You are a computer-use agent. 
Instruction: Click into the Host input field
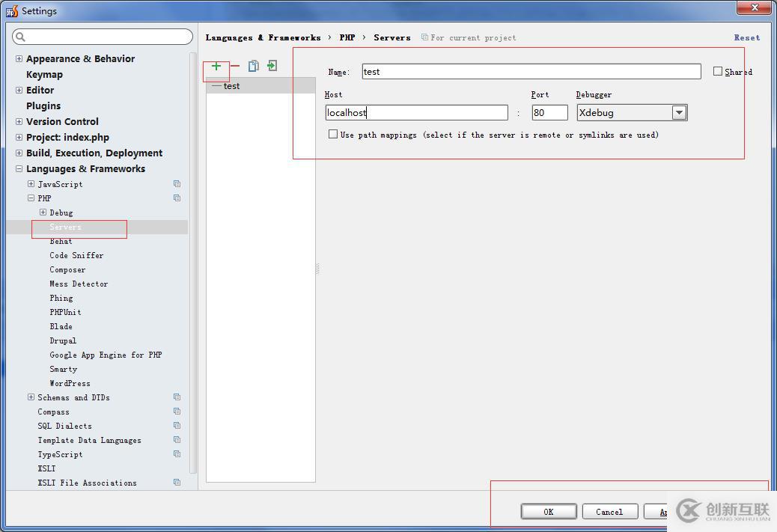coord(416,113)
